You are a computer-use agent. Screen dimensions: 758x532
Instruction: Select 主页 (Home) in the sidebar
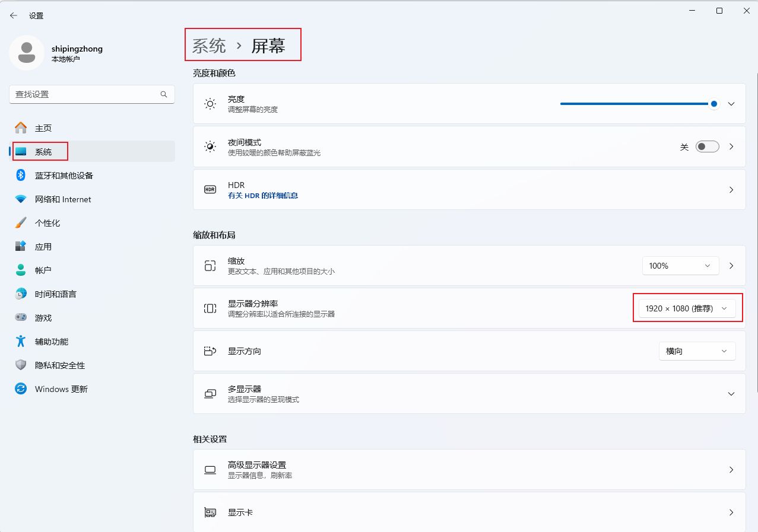pyautogui.click(x=43, y=128)
